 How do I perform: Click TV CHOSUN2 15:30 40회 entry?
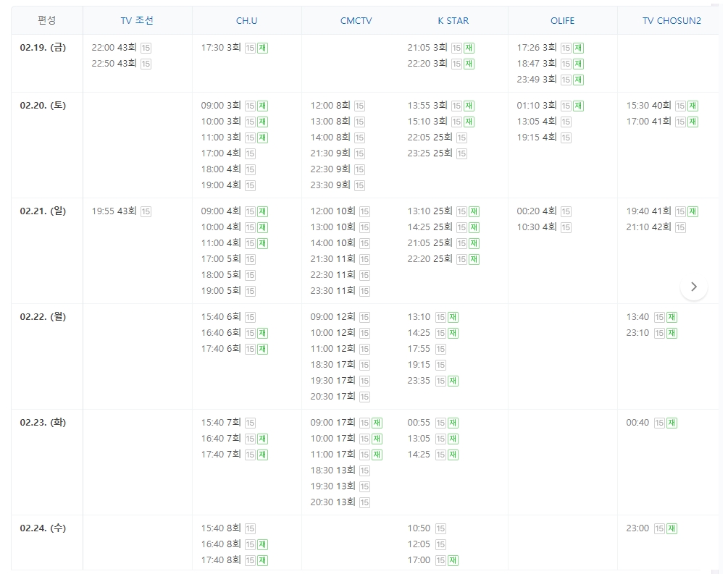pos(648,106)
